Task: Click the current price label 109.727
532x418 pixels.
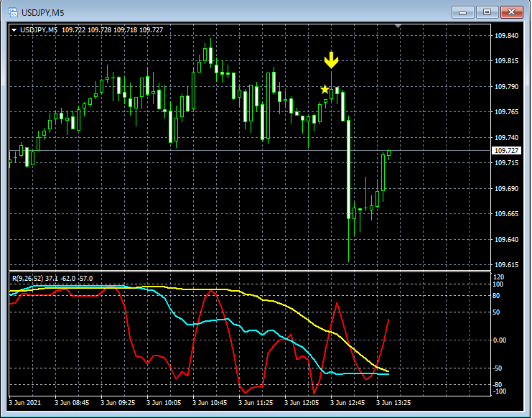Action: [506, 150]
